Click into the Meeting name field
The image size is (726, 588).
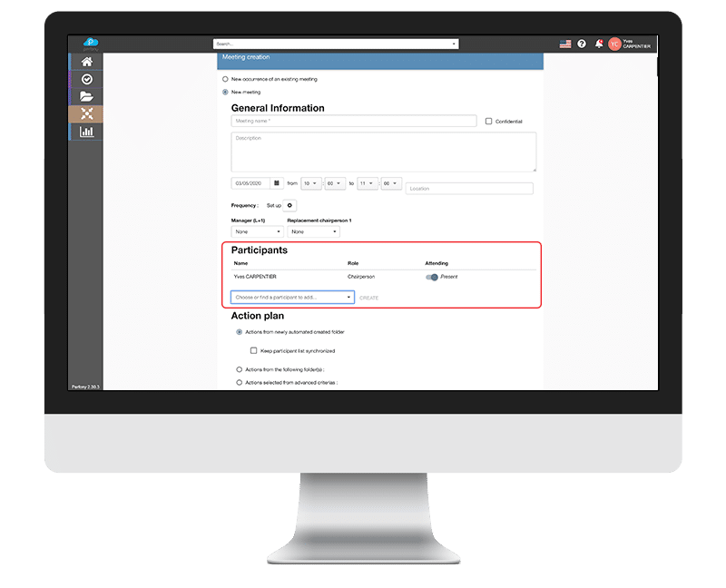coord(353,121)
